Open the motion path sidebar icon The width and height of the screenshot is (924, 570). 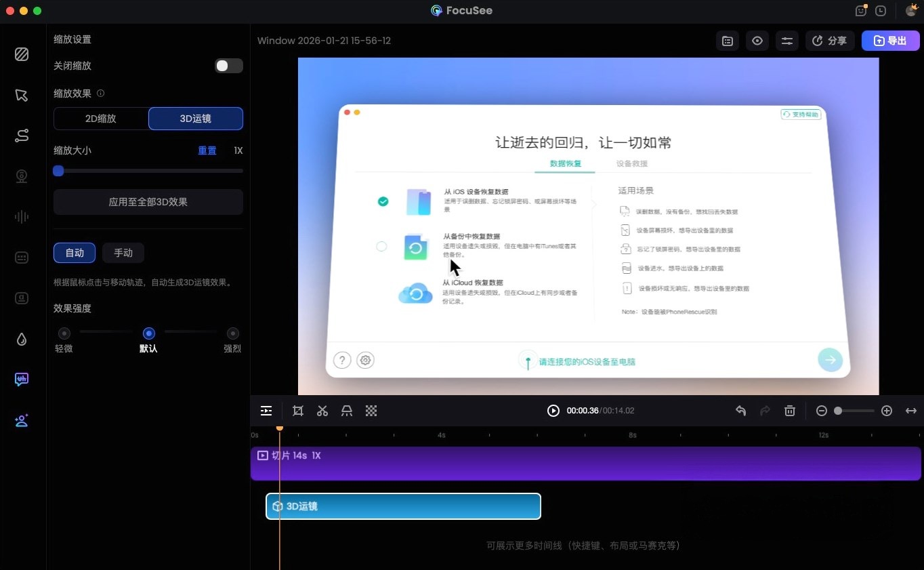click(22, 136)
